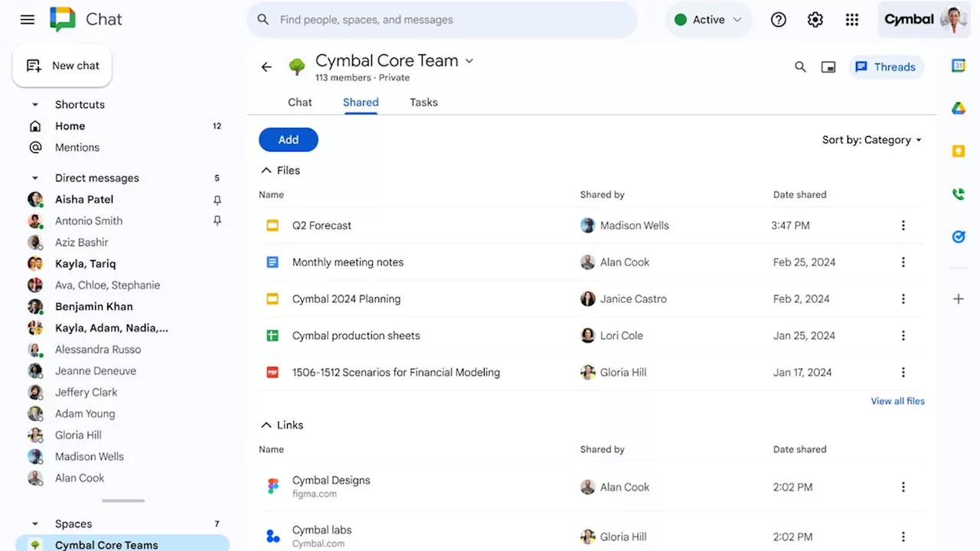Open the chat in pop-out window

828,67
